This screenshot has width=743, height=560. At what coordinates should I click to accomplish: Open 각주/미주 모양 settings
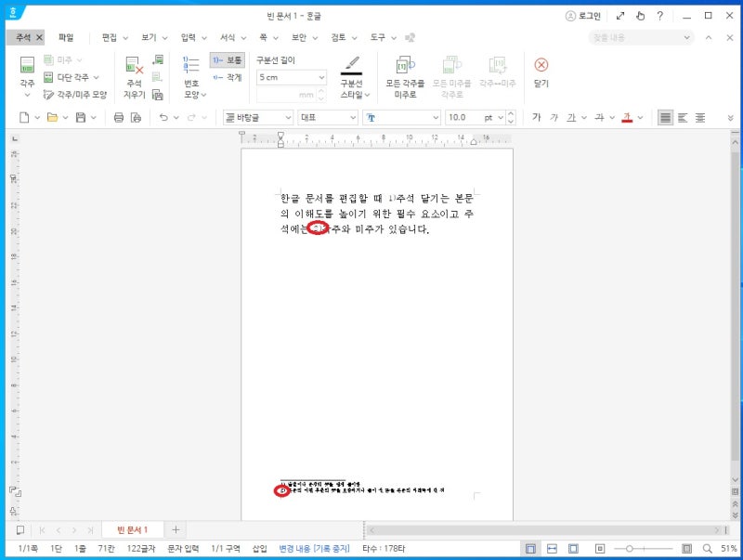75,95
